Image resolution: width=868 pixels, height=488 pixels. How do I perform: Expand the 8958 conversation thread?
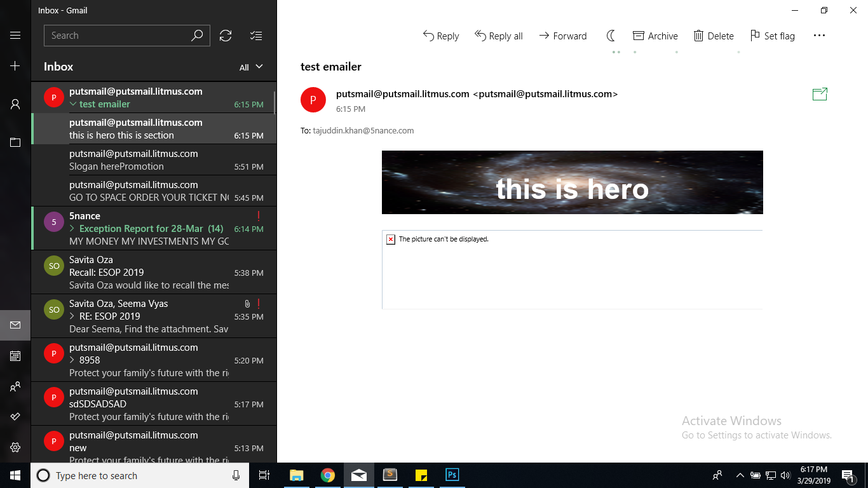[x=72, y=360]
